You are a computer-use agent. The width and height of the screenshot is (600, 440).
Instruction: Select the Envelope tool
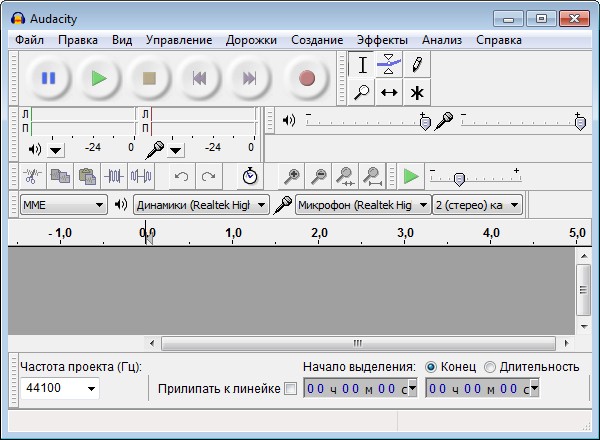pos(390,65)
